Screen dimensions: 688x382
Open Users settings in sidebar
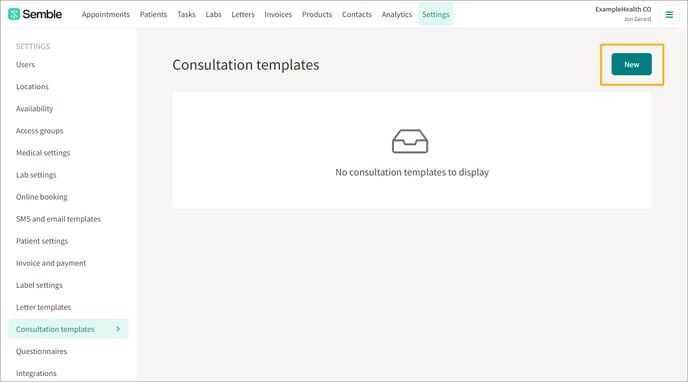(25, 64)
